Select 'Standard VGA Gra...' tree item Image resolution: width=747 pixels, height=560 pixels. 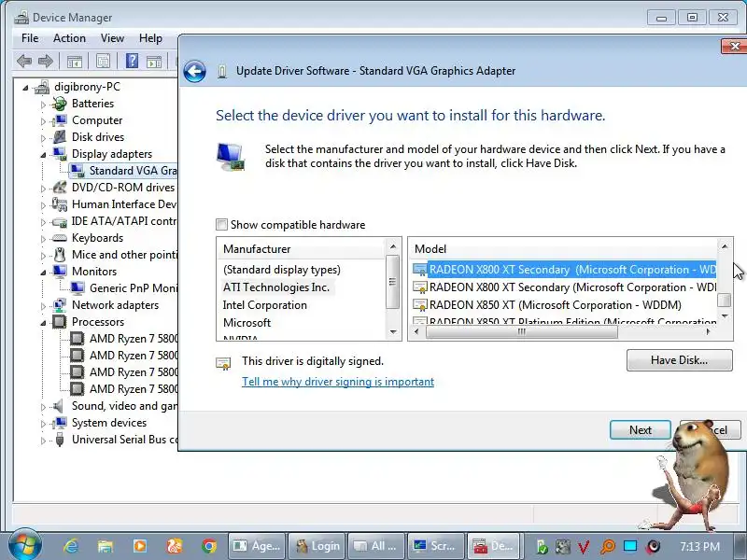(133, 171)
